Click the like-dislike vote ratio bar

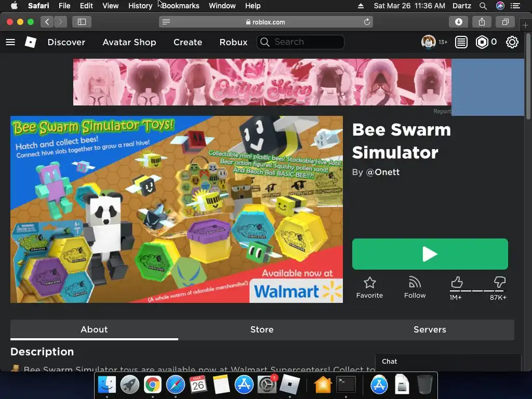pyautogui.click(x=478, y=291)
